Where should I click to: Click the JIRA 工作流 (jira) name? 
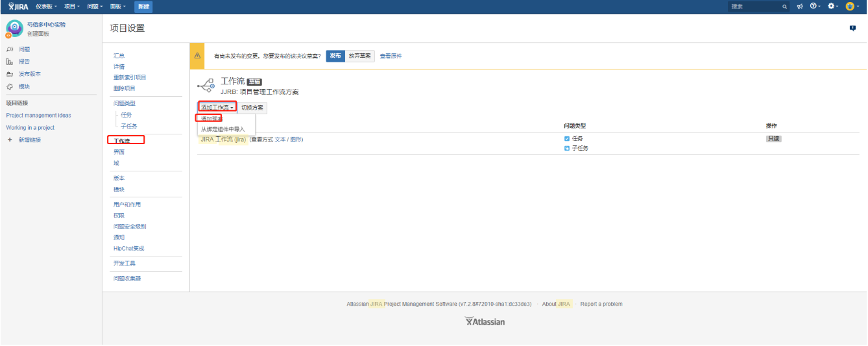coord(223,140)
